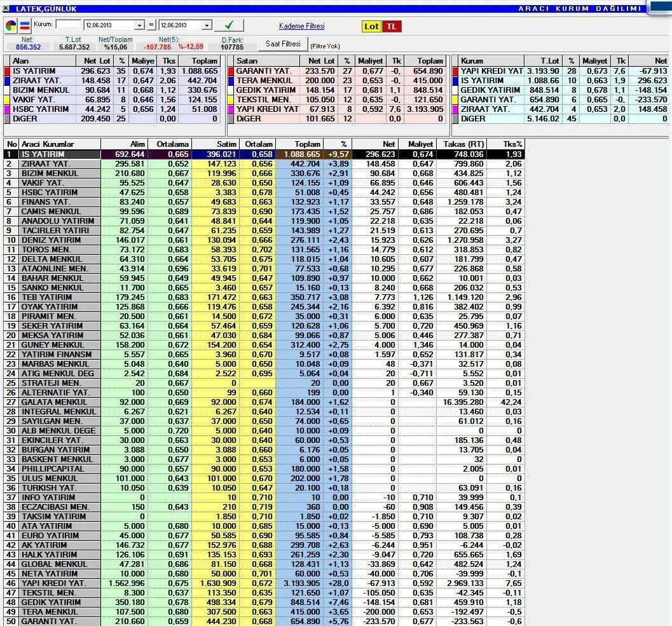The width and height of the screenshot is (672, 626).
Task: Close the LATEK,GÜNLÜK panel with X
Action: (x=6, y=8)
